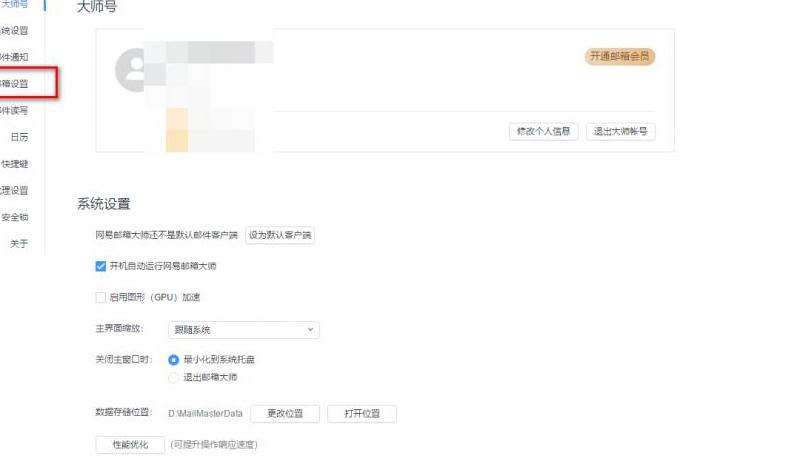The width and height of the screenshot is (800, 468).
Task: Click the 系统设置 section heading
Action: 104,204
